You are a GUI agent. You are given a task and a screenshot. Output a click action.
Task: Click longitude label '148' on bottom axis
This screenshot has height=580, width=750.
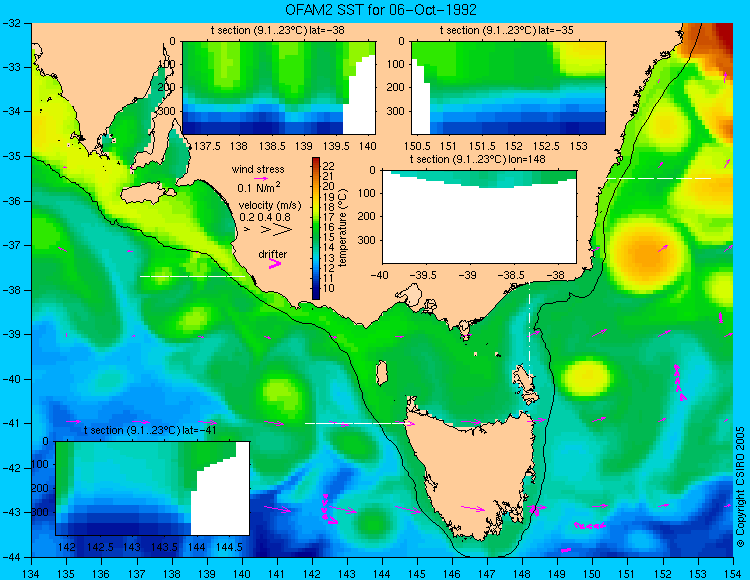[x=522, y=573]
